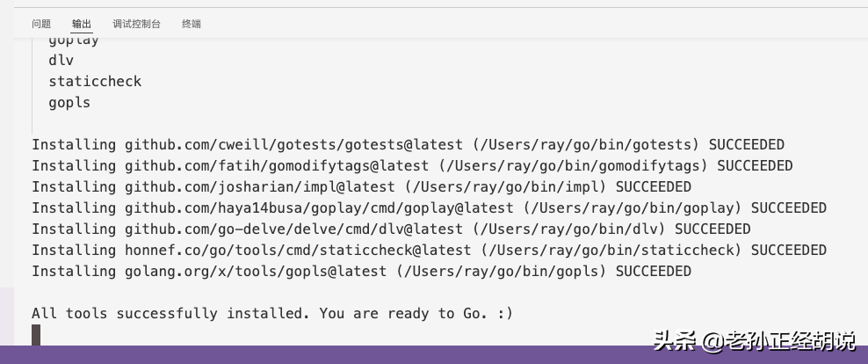868x364 pixels.
Task: Switch to the 问题 panel tab
Action: (41, 24)
